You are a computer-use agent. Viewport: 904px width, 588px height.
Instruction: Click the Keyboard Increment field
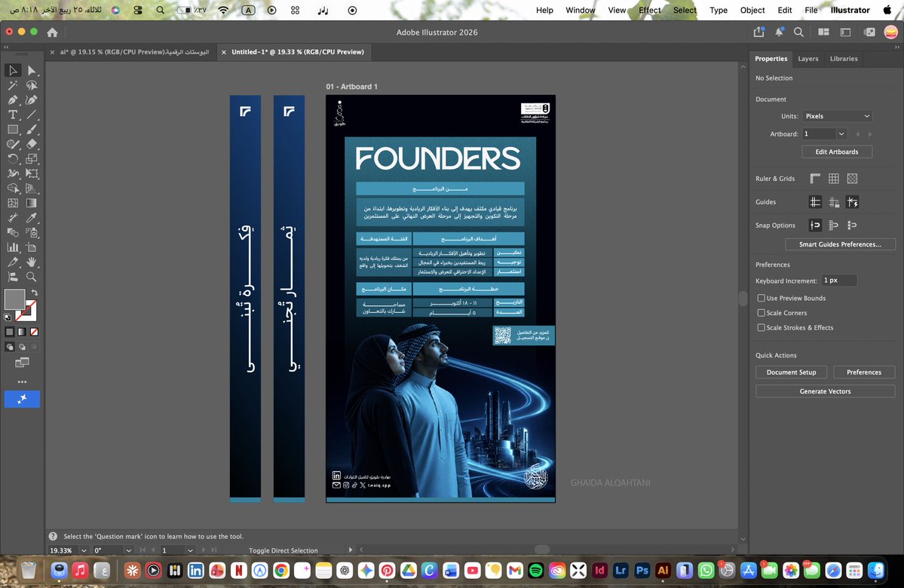839,280
